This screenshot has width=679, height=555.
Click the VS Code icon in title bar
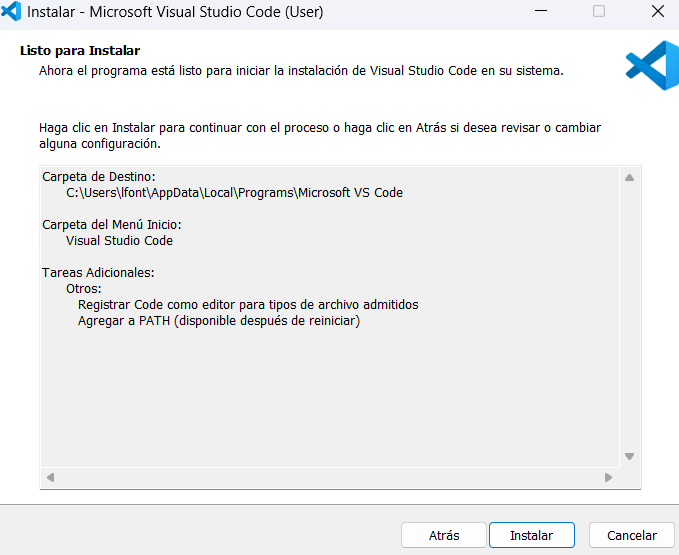(x=11, y=12)
